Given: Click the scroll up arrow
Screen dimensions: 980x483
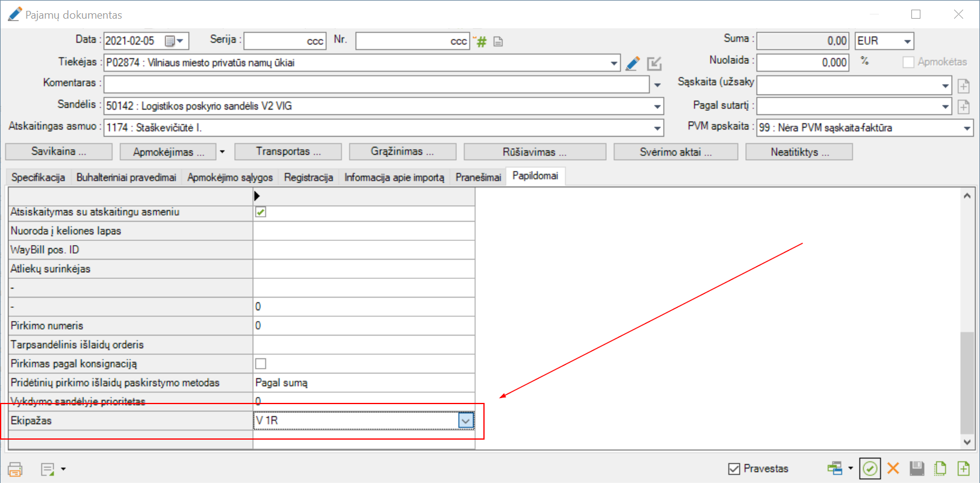Looking at the screenshot, I should click(967, 196).
